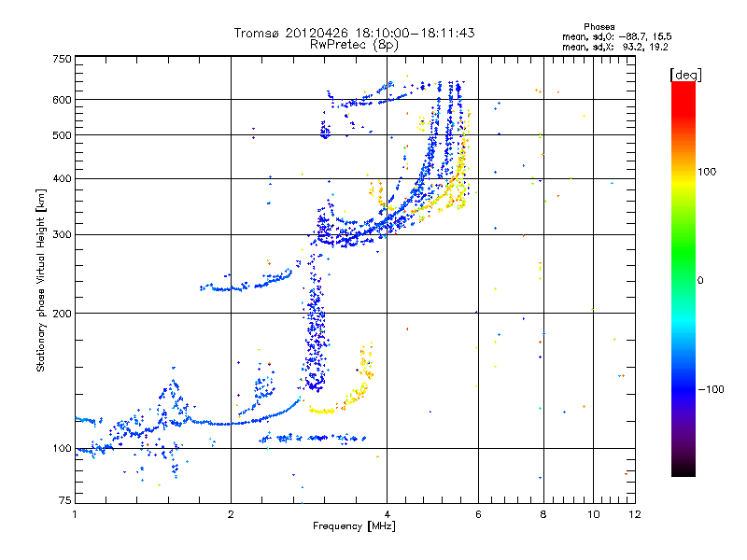747x560 pixels.
Task: Click the y-axis tick label '500'
Action: 62,134
